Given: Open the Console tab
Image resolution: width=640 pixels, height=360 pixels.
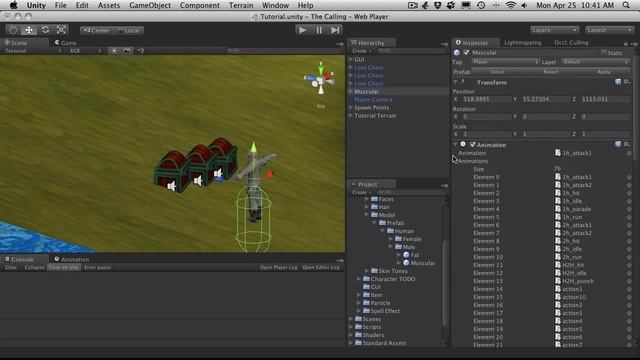Looking at the screenshot, I should [x=19, y=259].
